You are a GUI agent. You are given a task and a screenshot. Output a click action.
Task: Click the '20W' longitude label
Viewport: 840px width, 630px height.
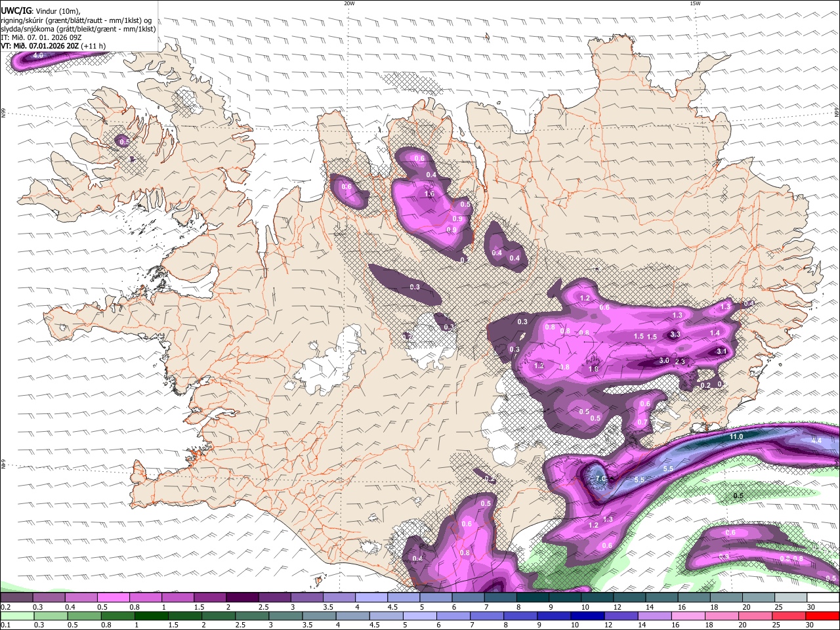click(349, 3)
